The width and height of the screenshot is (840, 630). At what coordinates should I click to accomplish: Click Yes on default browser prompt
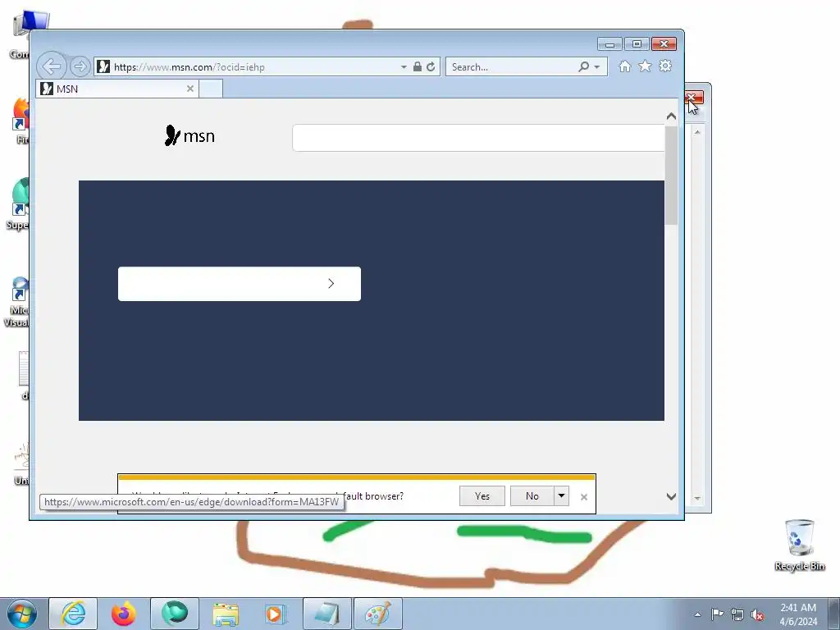click(x=482, y=496)
